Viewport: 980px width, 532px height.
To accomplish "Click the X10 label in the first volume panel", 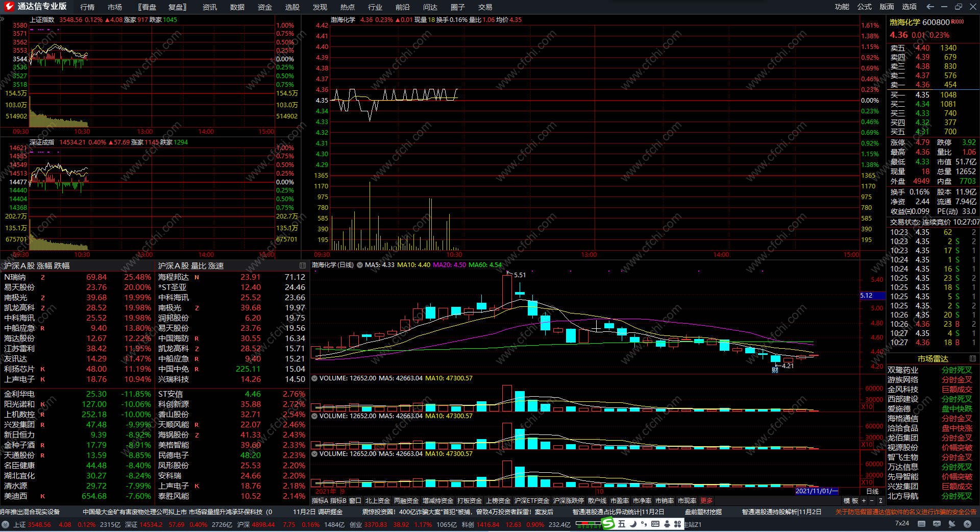I will coord(867,407).
